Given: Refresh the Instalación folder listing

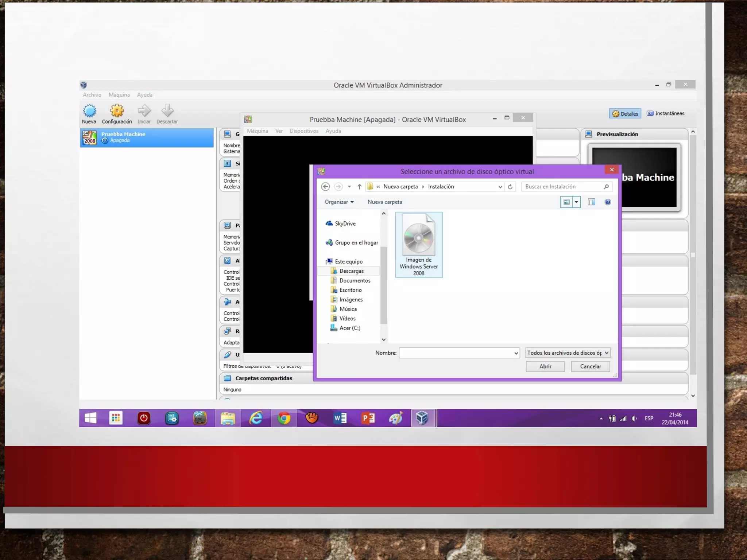Looking at the screenshot, I should point(510,187).
